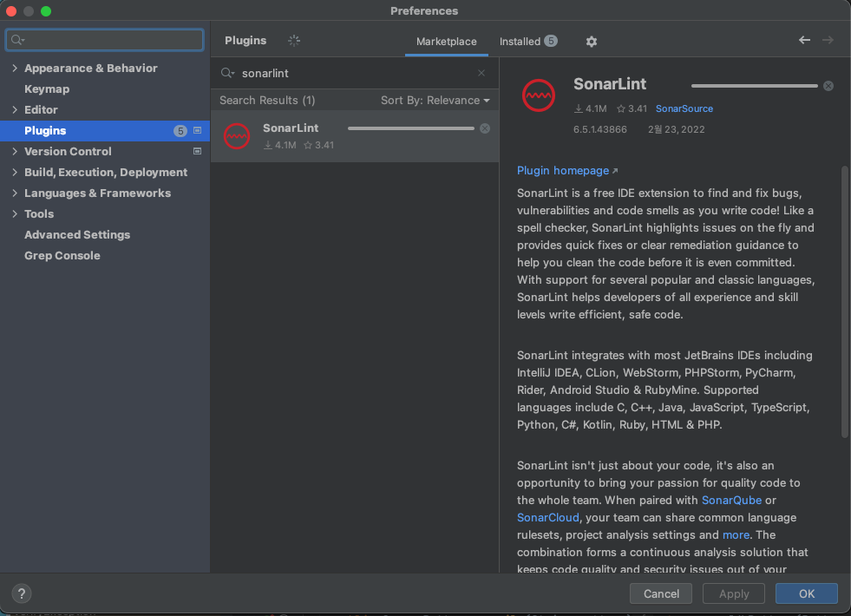This screenshot has width=851, height=616.
Task: Navigate back with the left arrow
Action: [804, 40]
